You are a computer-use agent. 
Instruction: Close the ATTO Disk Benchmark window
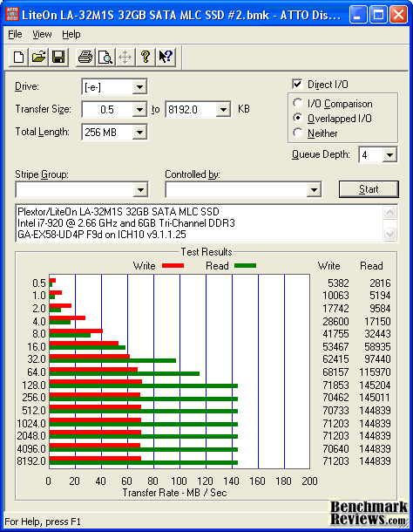tap(398, 15)
